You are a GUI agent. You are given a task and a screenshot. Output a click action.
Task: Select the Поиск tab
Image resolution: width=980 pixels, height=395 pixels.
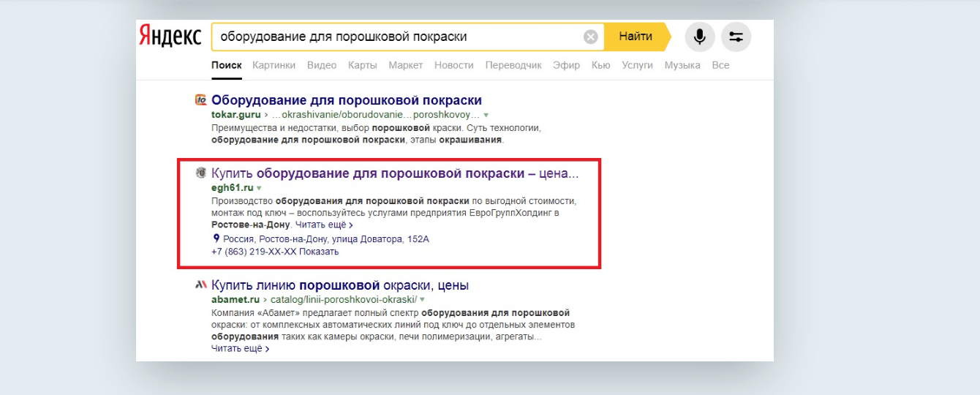coord(227,65)
